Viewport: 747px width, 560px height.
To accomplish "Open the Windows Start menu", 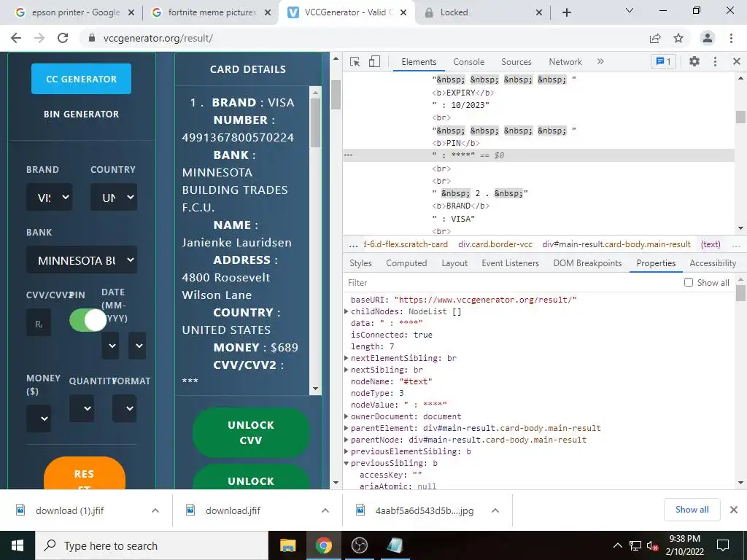I will [x=18, y=545].
